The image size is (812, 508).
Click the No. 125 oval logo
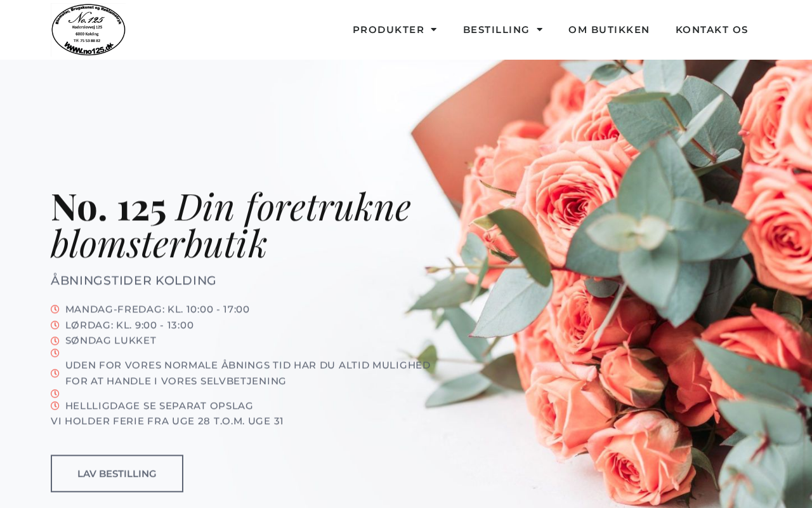(x=88, y=30)
